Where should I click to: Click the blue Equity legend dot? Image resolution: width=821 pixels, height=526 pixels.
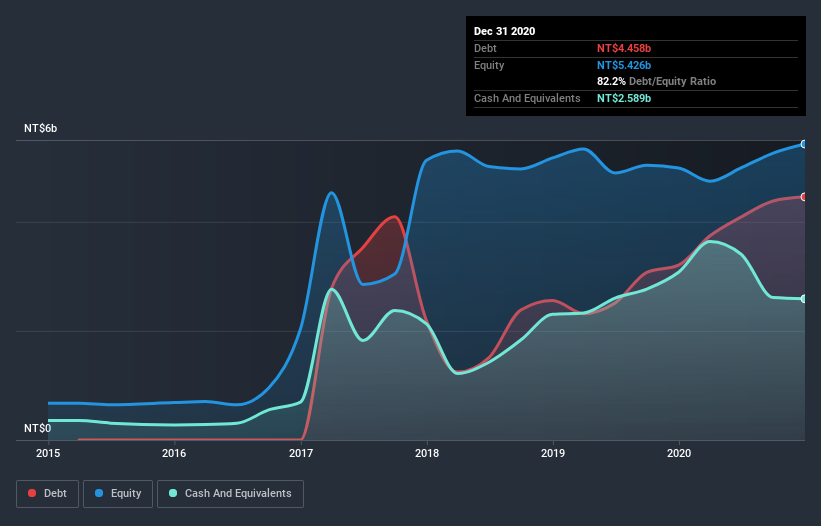click(99, 493)
